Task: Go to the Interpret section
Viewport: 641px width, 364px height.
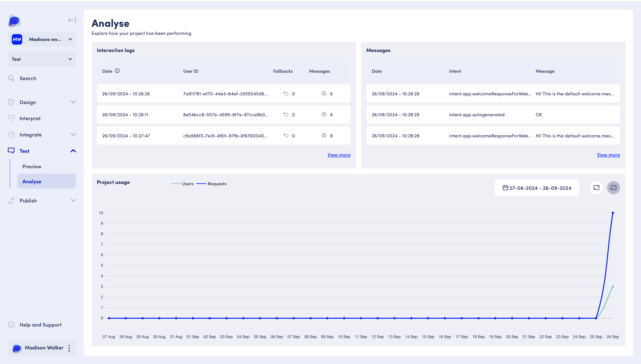Action: point(30,118)
